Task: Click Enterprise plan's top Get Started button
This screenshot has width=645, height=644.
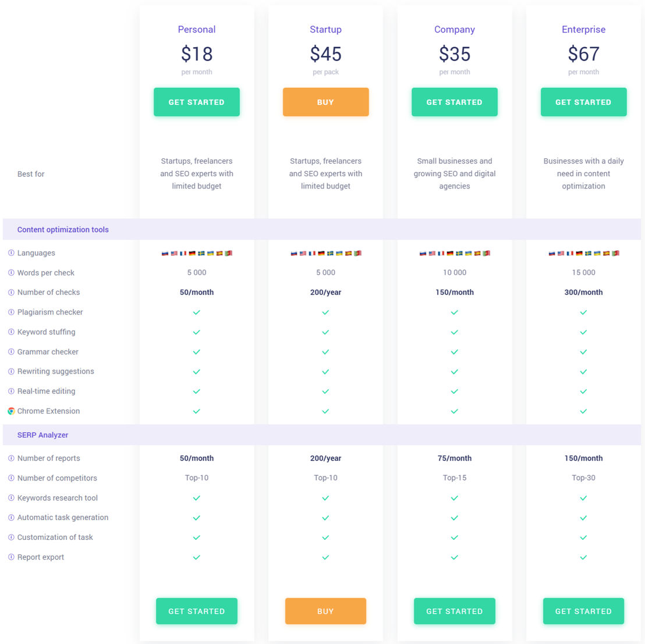Action: [x=583, y=102]
